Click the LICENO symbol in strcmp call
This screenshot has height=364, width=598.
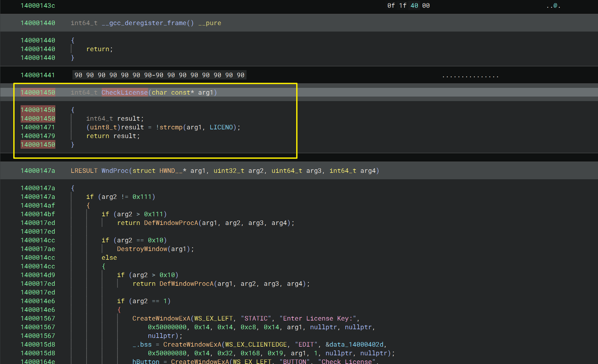221,127
